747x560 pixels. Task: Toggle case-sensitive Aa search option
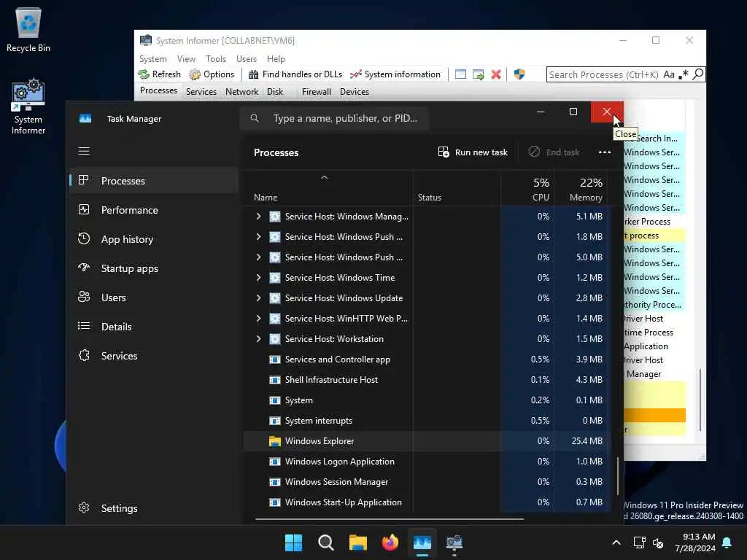[669, 75]
